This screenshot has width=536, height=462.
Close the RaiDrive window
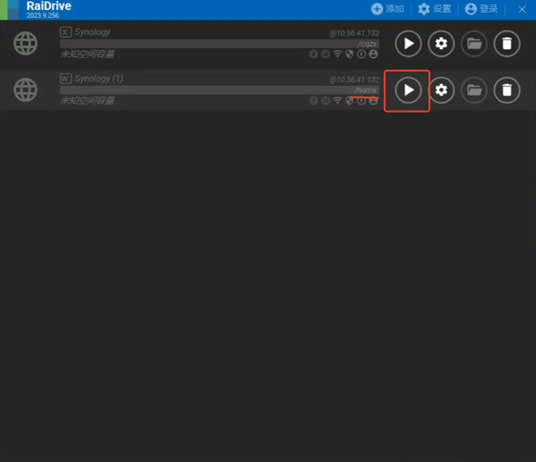click(x=522, y=9)
